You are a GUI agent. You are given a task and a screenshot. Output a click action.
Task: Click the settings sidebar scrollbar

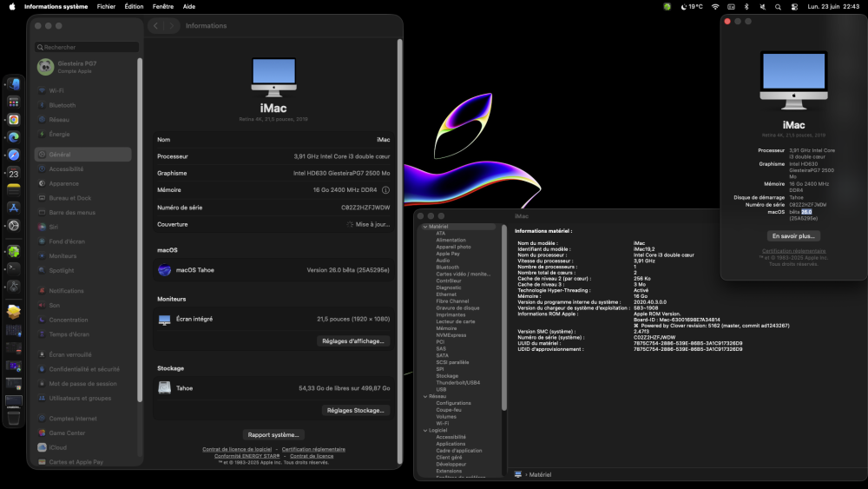(x=140, y=230)
